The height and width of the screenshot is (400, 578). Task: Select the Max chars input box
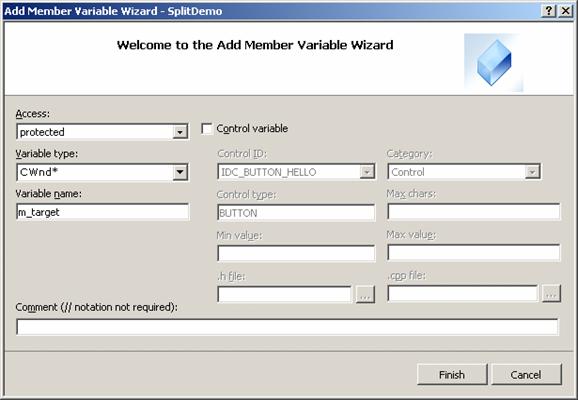pos(474,212)
